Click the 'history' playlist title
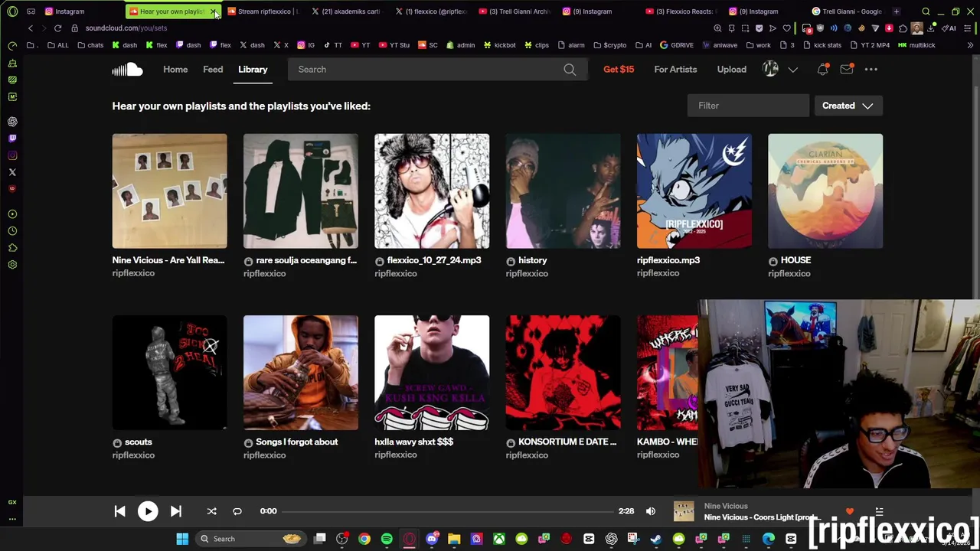Image resolution: width=980 pixels, height=551 pixels. point(533,260)
